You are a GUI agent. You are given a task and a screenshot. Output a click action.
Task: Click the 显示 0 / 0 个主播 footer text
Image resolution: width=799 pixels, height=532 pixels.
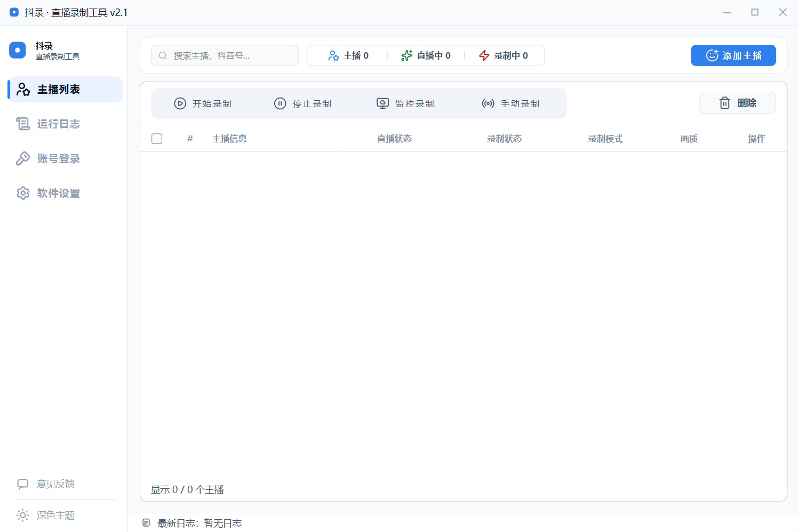[187, 489]
